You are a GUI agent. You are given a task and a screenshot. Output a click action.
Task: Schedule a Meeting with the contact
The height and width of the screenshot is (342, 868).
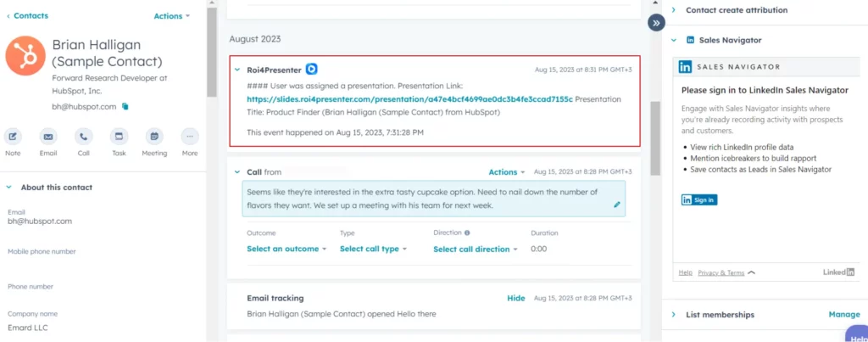click(154, 137)
